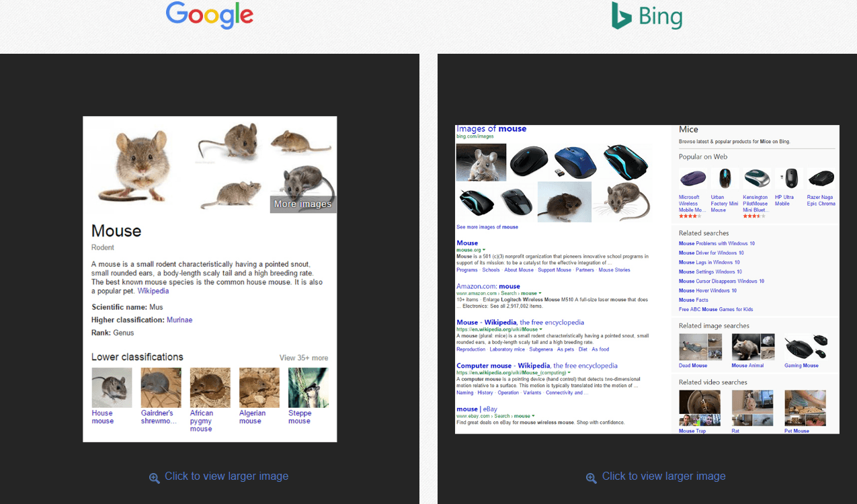Open the Amazon.com: mouse result
Viewport: 857px width, 504px height.
(488, 286)
